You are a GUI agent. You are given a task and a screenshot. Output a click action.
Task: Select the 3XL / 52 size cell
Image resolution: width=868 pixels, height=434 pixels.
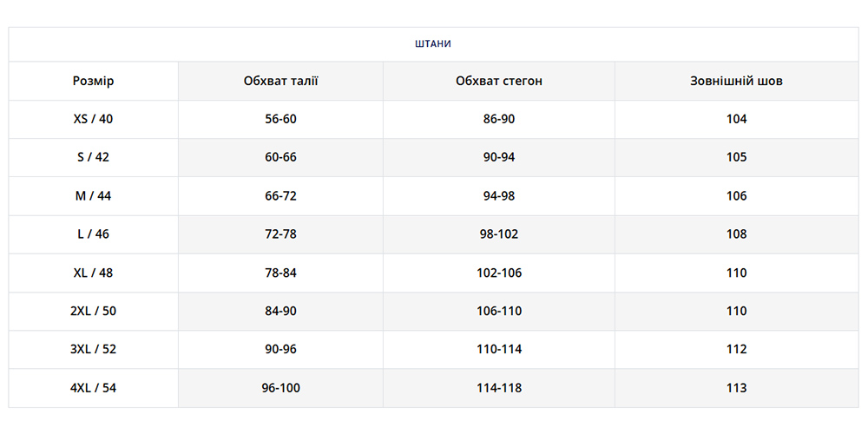[93, 349]
